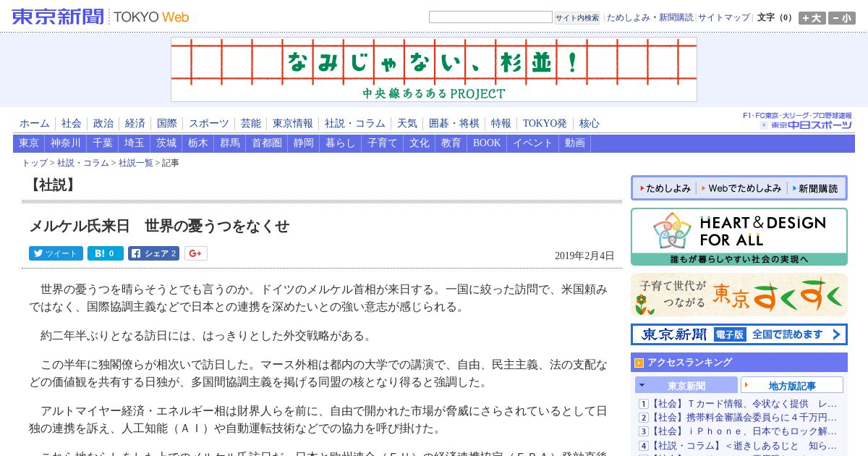Click the sidebar ためしよみ button
This screenshot has height=456, width=868.
[666, 188]
